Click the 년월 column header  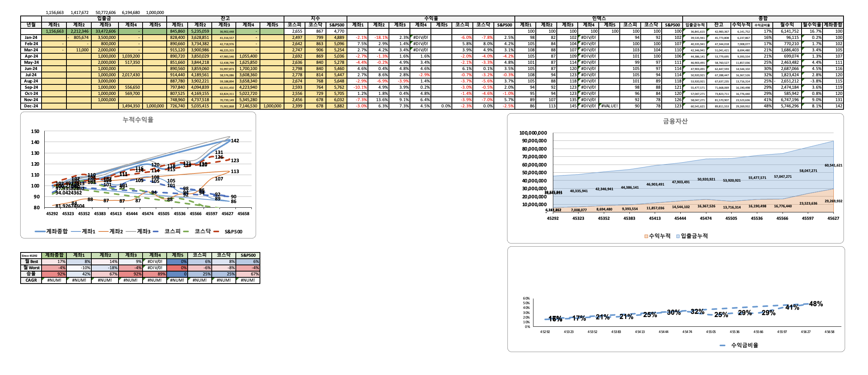pos(31,25)
